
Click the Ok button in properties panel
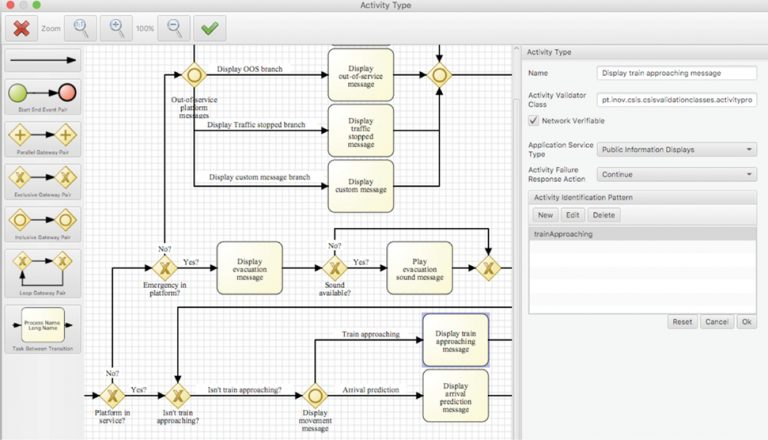[x=745, y=322]
